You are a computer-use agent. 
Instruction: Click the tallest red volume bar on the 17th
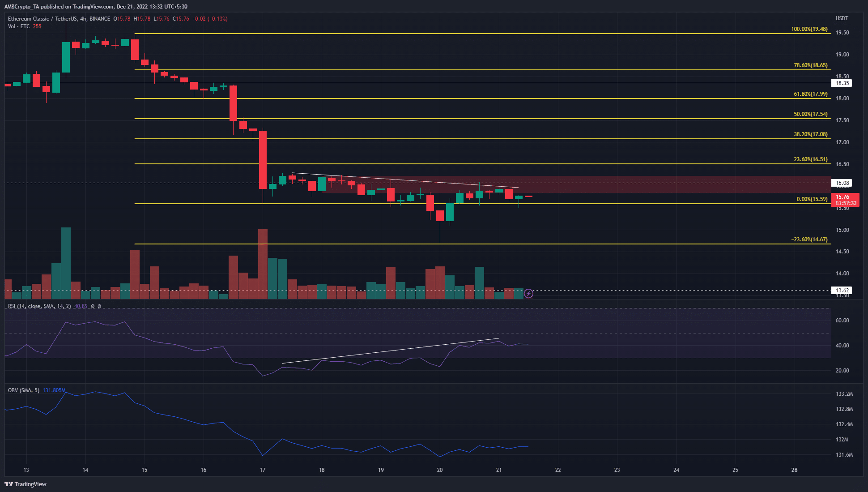[263, 264]
